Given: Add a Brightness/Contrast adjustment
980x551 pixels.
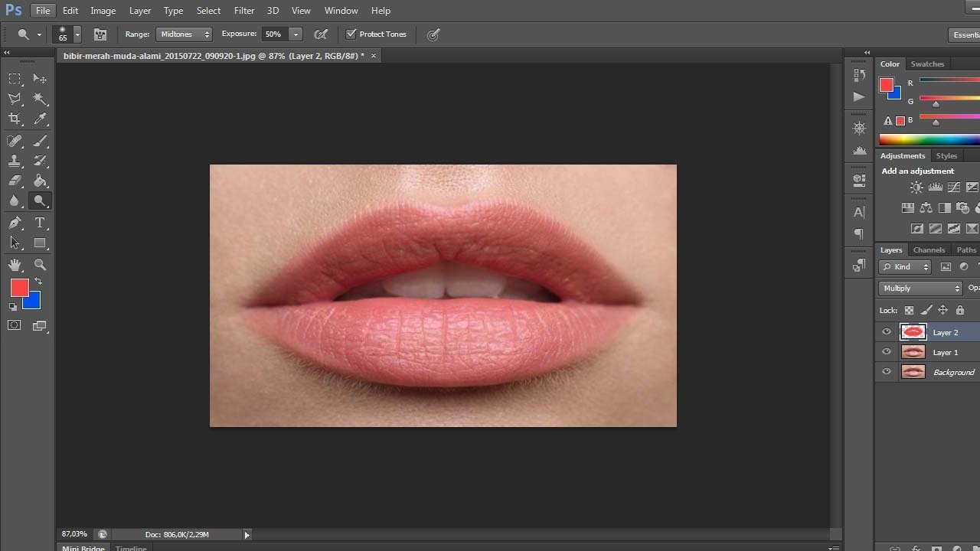Looking at the screenshot, I should pos(916,187).
